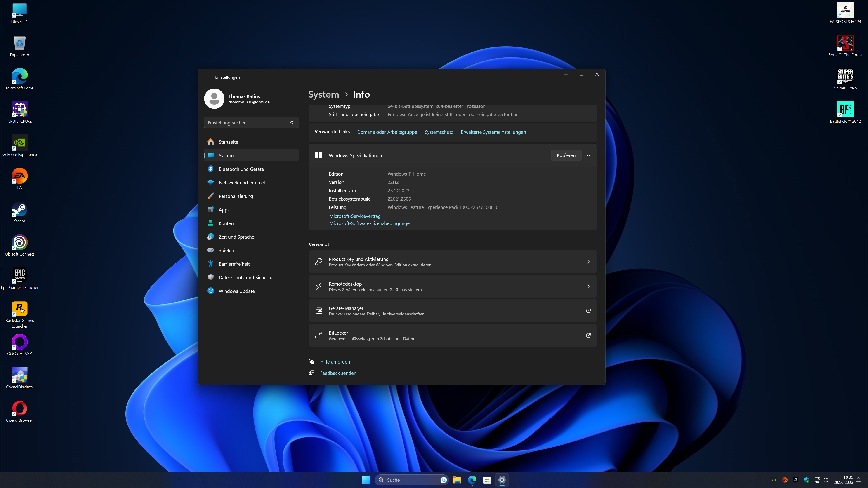The width and height of the screenshot is (868, 488).
Task: Open the Remotedesktop settings entry
Action: 452,286
